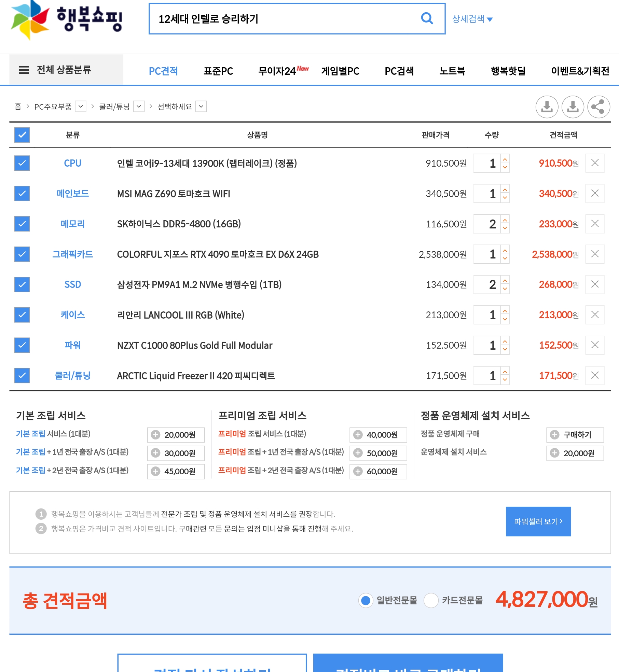619x672 pixels.
Task: Deselect the SSD row checkbox
Action: (22, 284)
